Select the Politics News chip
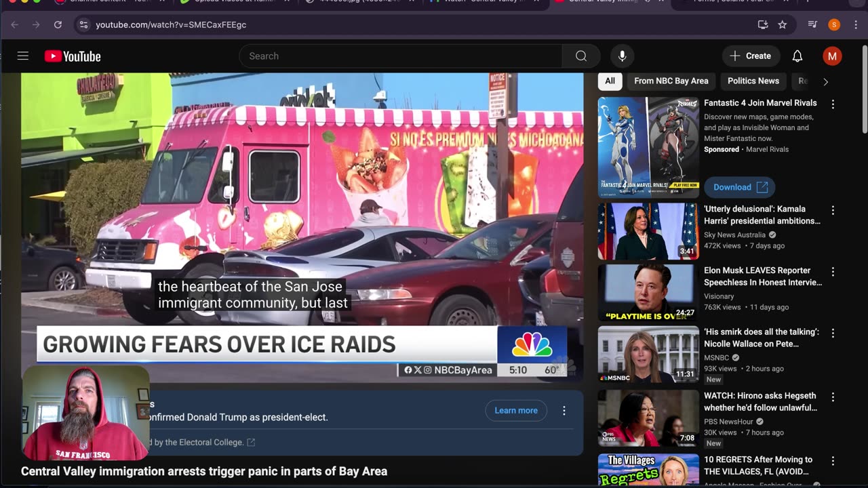 [753, 81]
